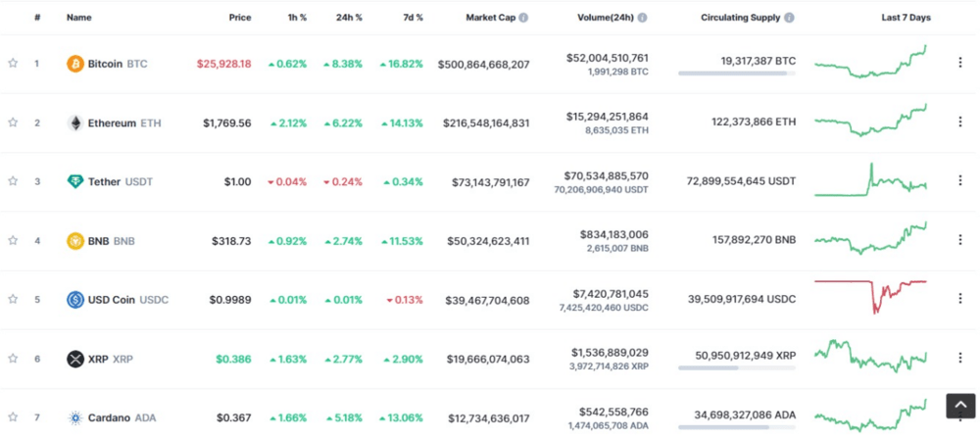The image size is (980, 439).
Task: Click the XRP logo icon
Action: (75, 359)
